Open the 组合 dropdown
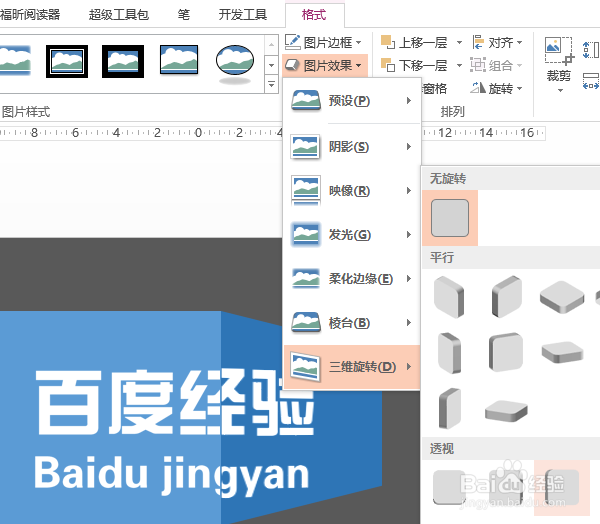This screenshot has width=600, height=524. click(x=496, y=65)
